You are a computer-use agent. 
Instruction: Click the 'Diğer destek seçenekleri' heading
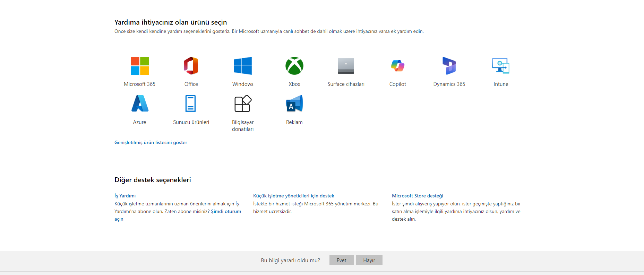pos(153,180)
